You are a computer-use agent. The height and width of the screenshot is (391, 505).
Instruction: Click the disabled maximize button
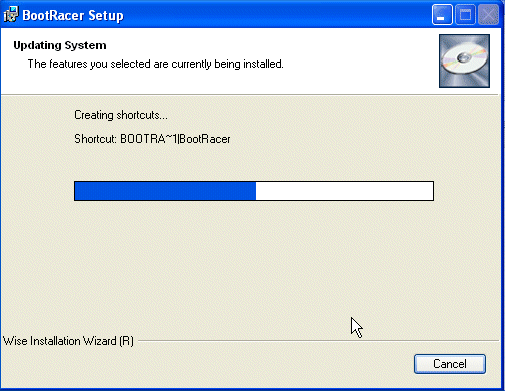tap(465, 15)
